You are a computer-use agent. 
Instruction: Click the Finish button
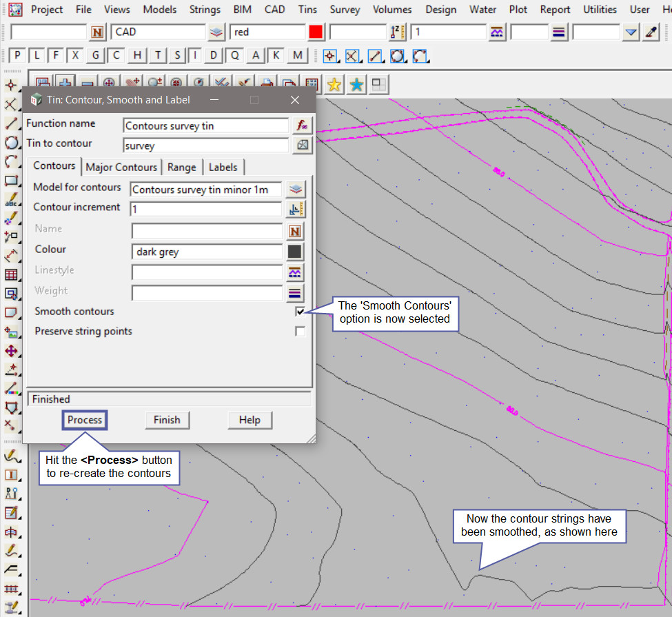[x=167, y=420]
